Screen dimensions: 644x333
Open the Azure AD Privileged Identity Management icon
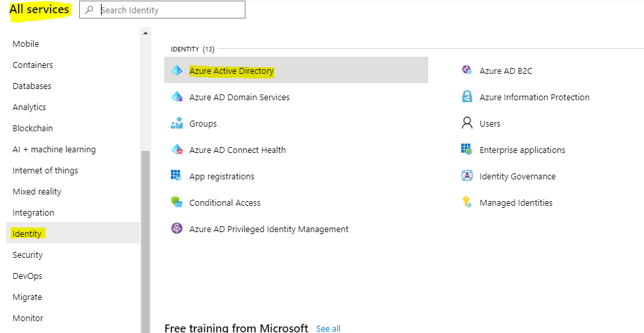click(177, 228)
